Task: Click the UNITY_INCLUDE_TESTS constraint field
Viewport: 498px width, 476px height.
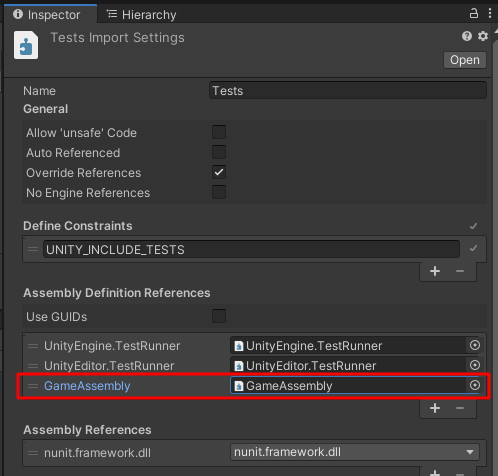Action: tap(251, 249)
